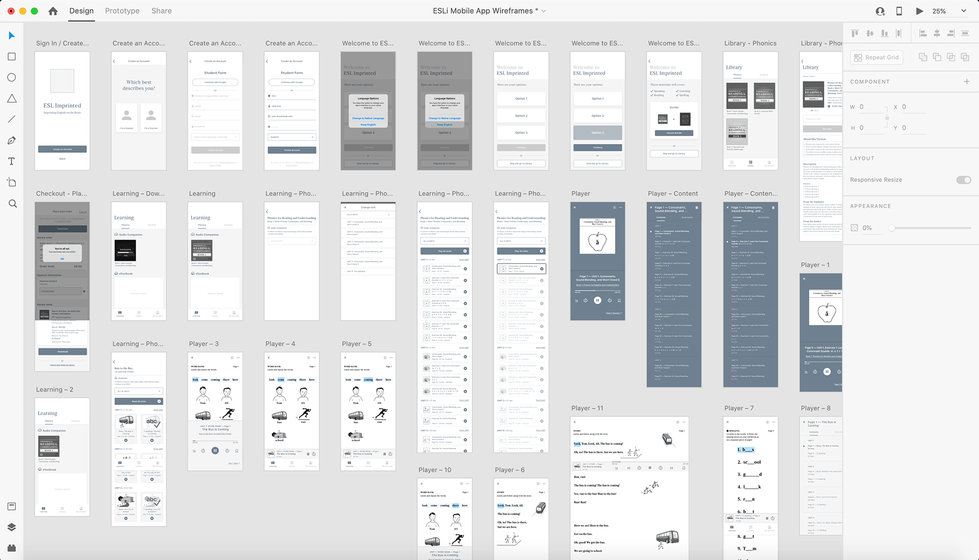The image size is (979, 560).
Task: Click the Desktop Preview play button
Action: [x=919, y=11]
